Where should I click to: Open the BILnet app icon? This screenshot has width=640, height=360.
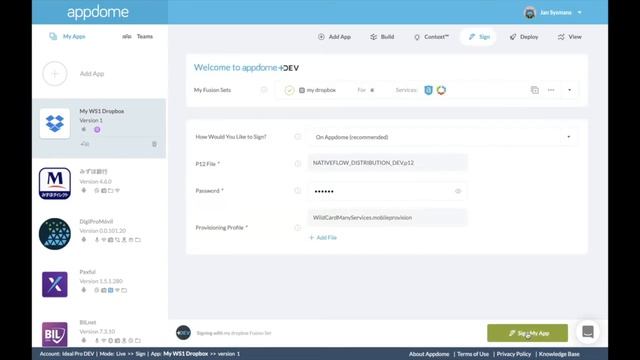click(x=55, y=334)
